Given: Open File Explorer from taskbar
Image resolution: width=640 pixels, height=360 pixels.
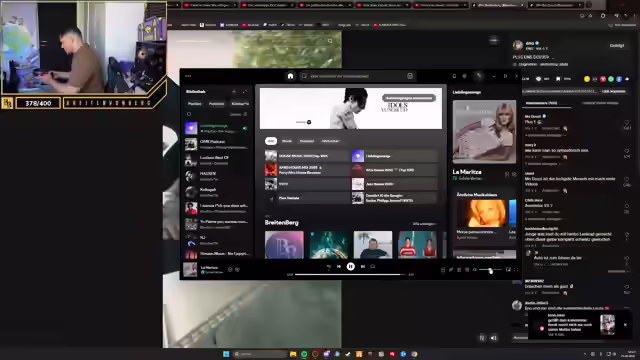Looking at the screenshot, I should 293,354.
